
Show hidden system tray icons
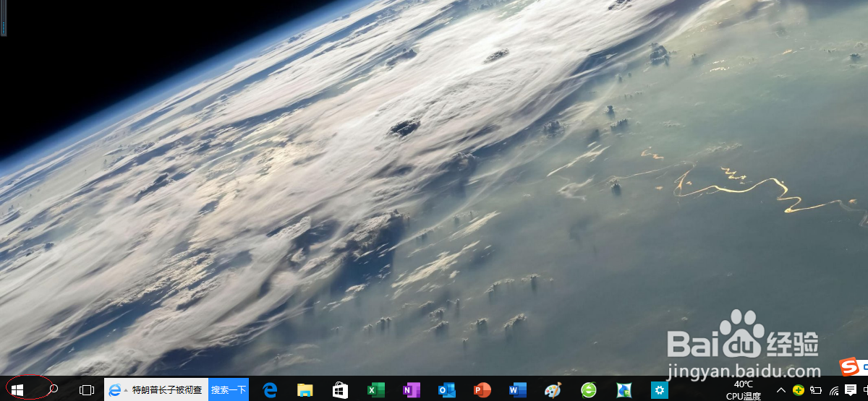click(781, 390)
